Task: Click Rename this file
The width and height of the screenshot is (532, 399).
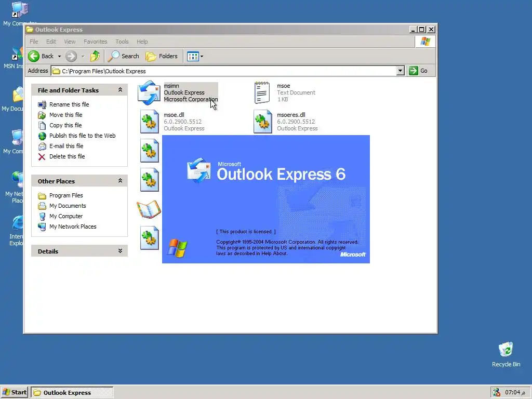Action: coord(69,104)
